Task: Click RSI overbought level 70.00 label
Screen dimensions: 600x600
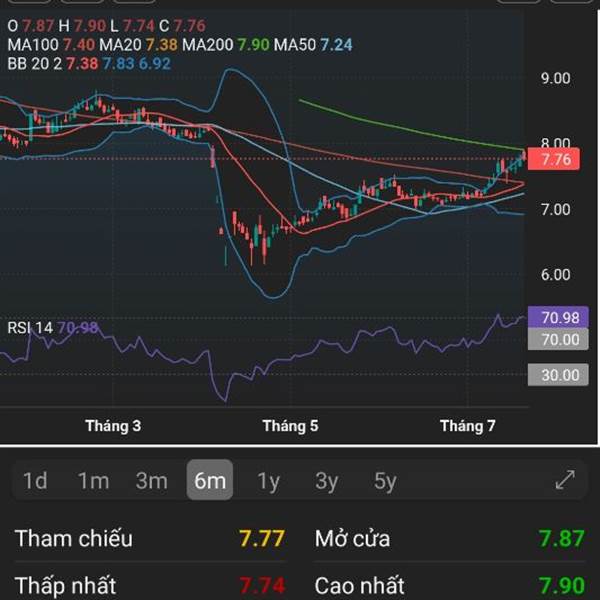Action: click(558, 339)
